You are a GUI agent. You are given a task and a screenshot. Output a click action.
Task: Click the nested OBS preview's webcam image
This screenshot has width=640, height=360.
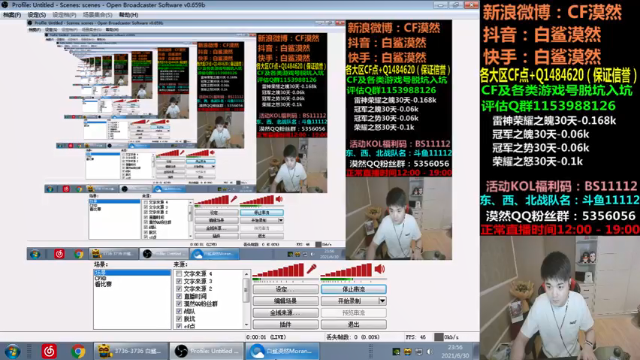398,218
